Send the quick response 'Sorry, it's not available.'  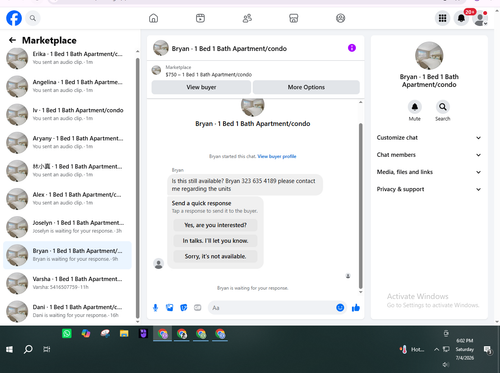tap(215, 256)
